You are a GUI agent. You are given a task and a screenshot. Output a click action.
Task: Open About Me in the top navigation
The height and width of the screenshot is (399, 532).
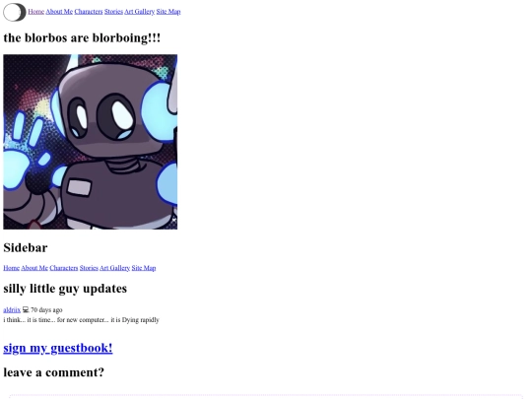59,12
